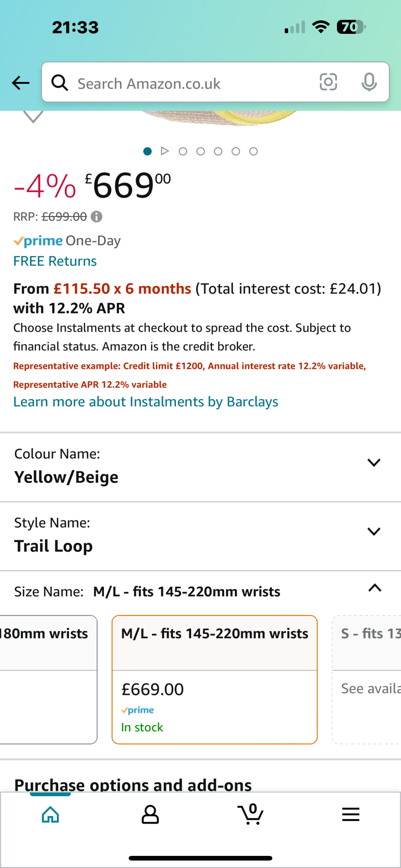This screenshot has height=868, width=401.
Task: Tap the RRP info icon
Action: (96, 217)
